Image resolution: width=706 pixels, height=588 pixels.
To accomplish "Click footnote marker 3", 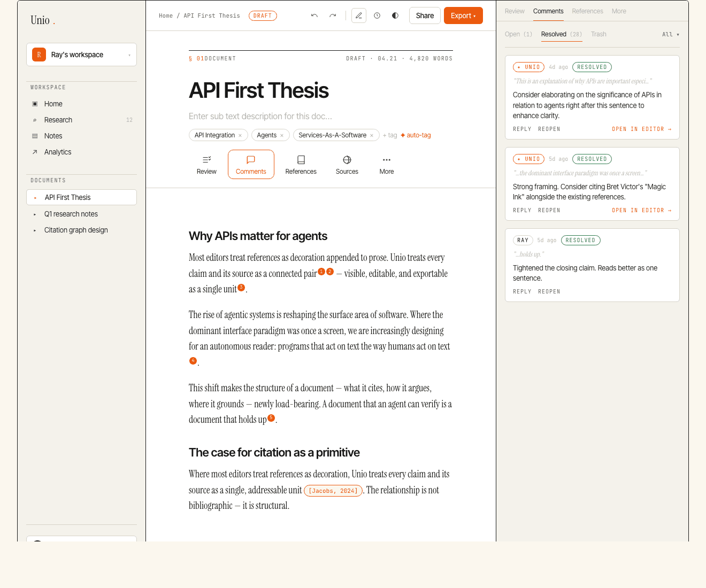I will [241, 288].
